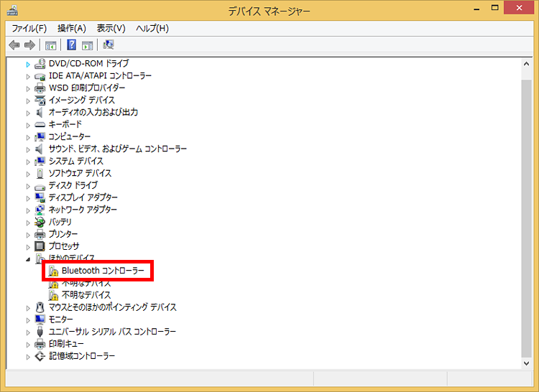Viewport: 539px width, 392px height.
Task: Click the Bluetooth コントローラー warning icon
Action: pyautogui.click(x=53, y=271)
